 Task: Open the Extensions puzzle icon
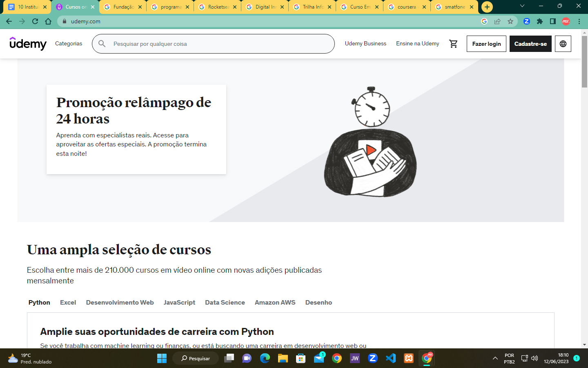(x=540, y=21)
